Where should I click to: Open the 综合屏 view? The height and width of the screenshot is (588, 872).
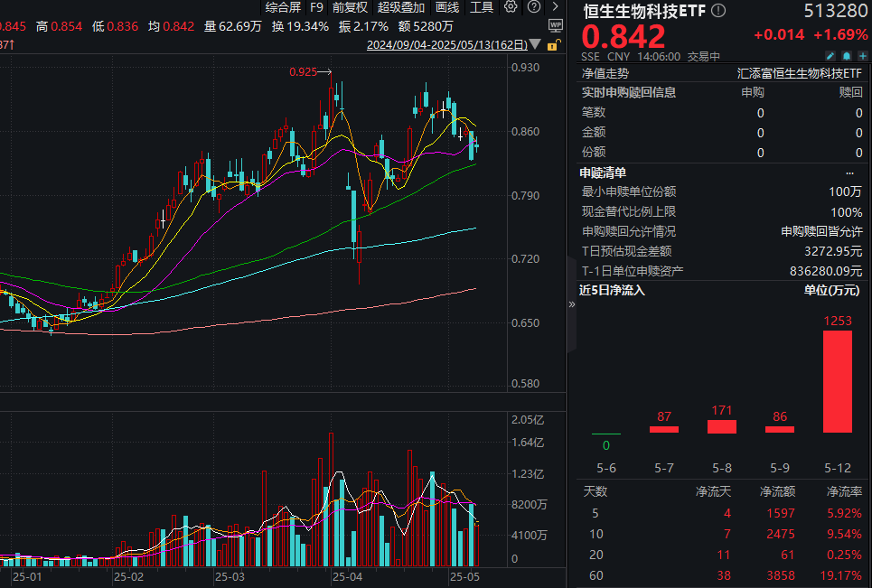click(283, 7)
